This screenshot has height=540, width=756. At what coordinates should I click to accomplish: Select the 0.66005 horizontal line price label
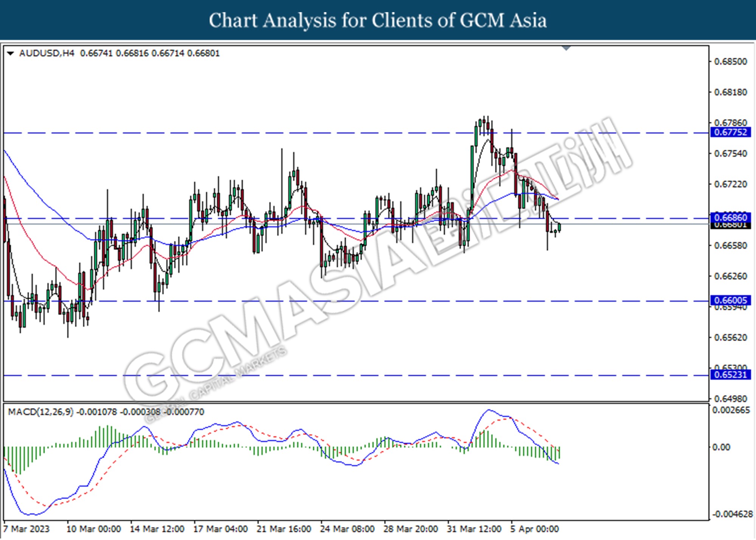tap(731, 300)
